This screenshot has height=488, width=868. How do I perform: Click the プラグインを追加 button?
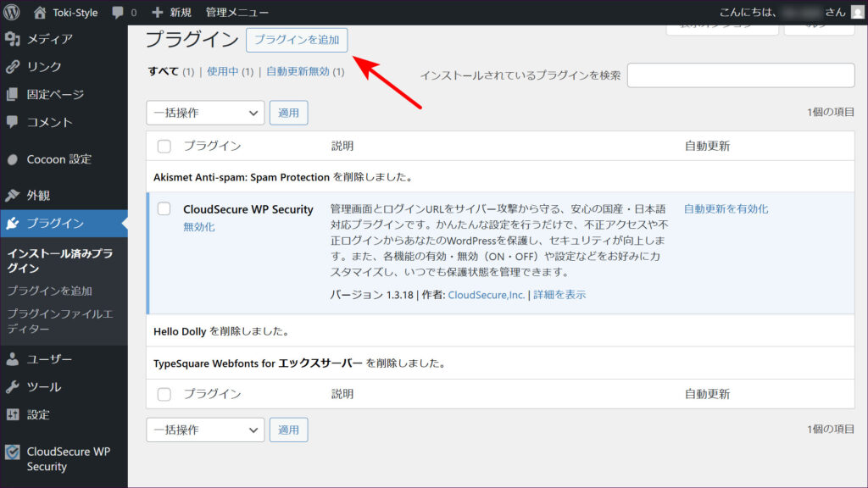297,40
